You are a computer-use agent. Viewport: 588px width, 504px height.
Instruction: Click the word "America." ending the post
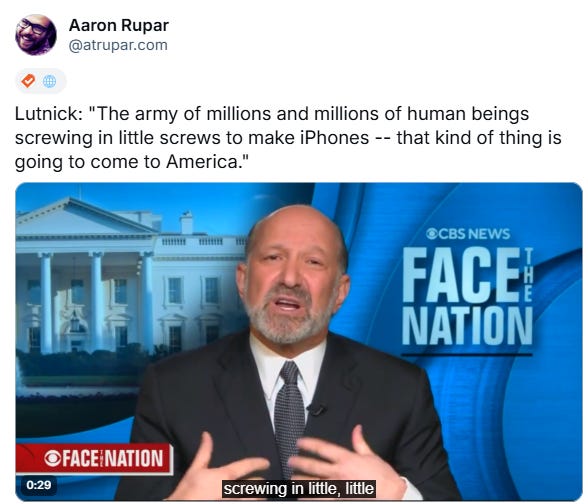click(x=208, y=162)
